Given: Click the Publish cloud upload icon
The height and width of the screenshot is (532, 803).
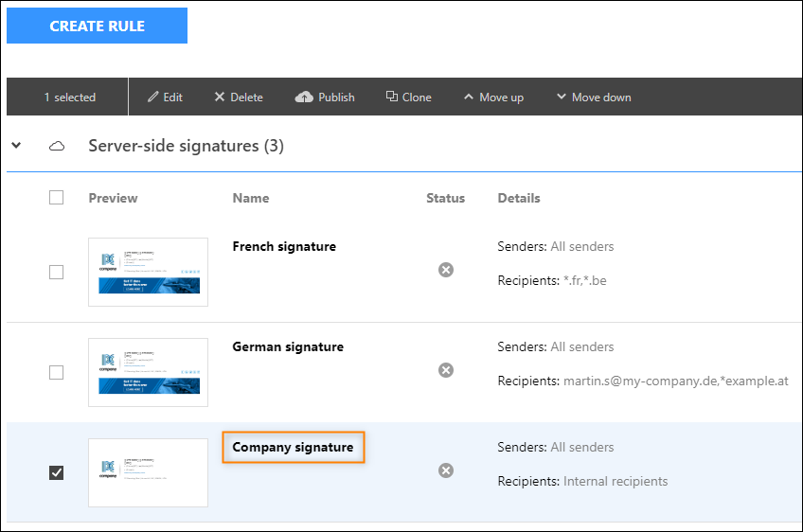Looking at the screenshot, I should click(304, 97).
